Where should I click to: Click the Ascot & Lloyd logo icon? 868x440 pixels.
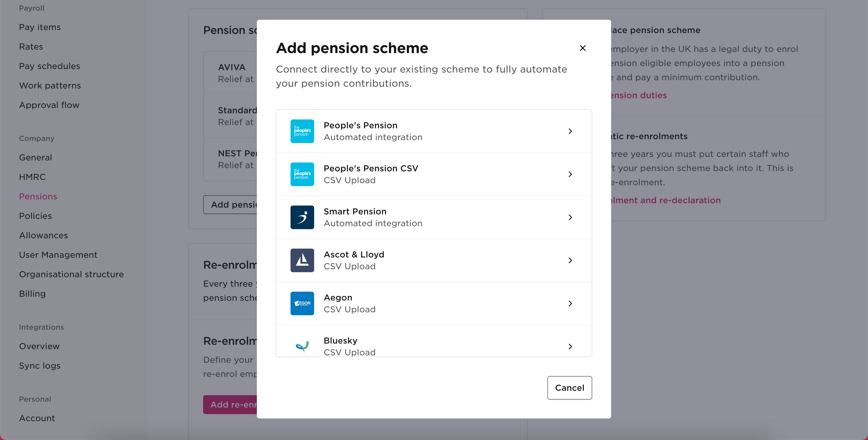click(302, 260)
